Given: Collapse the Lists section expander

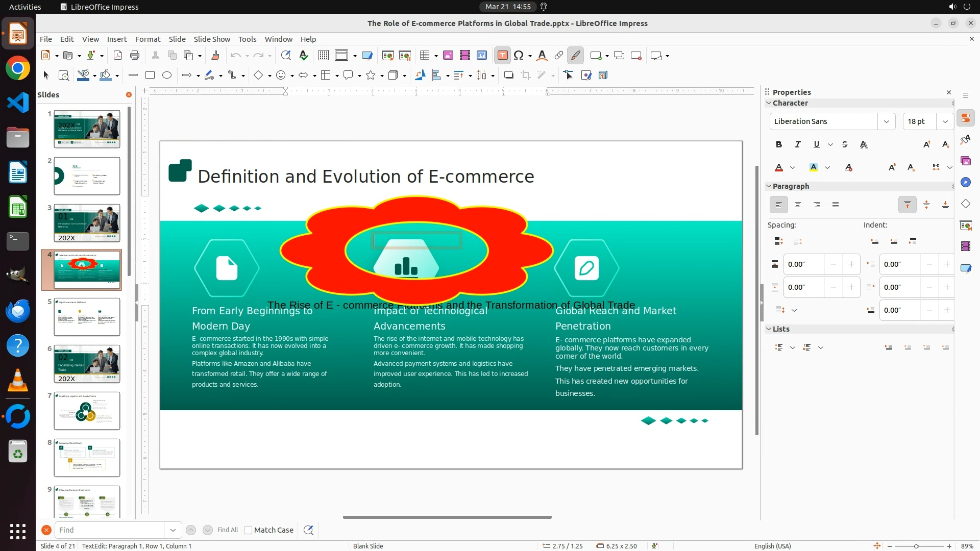Looking at the screenshot, I should pyautogui.click(x=769, y=329).
